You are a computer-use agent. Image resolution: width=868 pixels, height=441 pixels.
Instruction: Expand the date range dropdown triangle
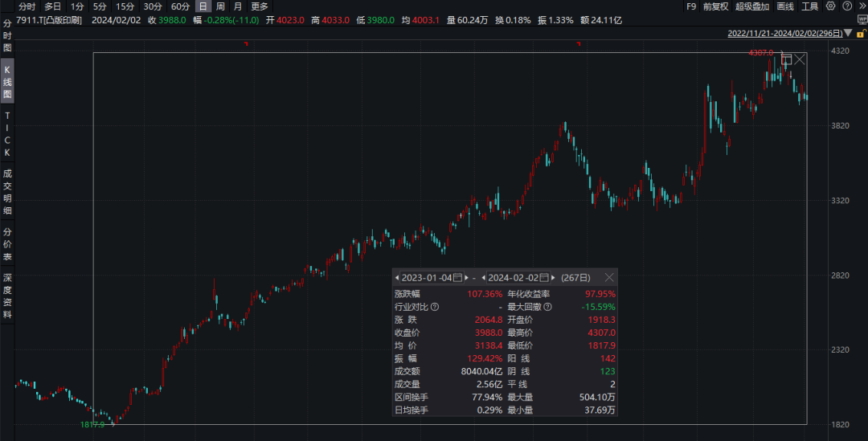[x=847, y=34]
